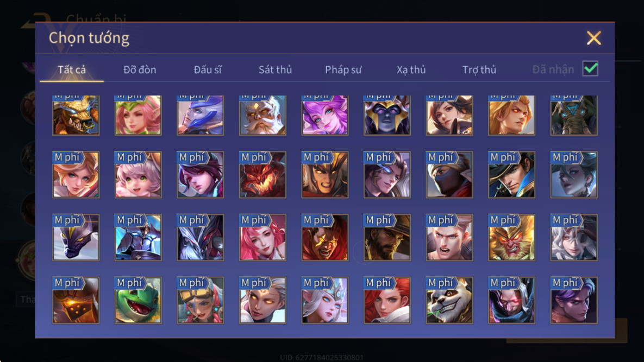Close the Chọn tướng dialog

coord(593,38)
